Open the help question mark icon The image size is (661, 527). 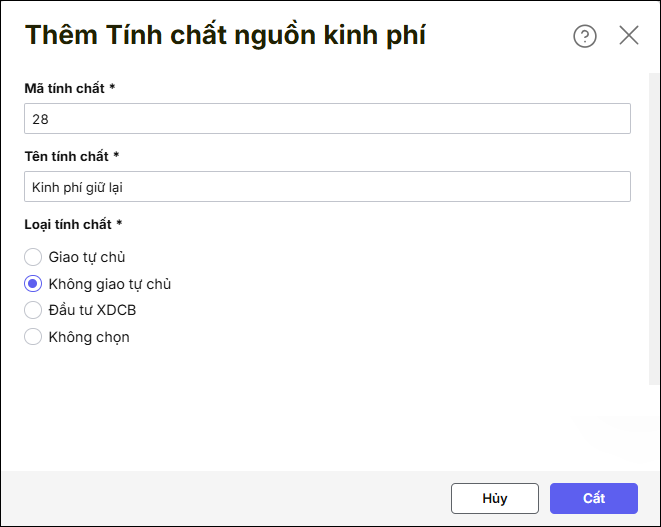click(x=584, y=36)
